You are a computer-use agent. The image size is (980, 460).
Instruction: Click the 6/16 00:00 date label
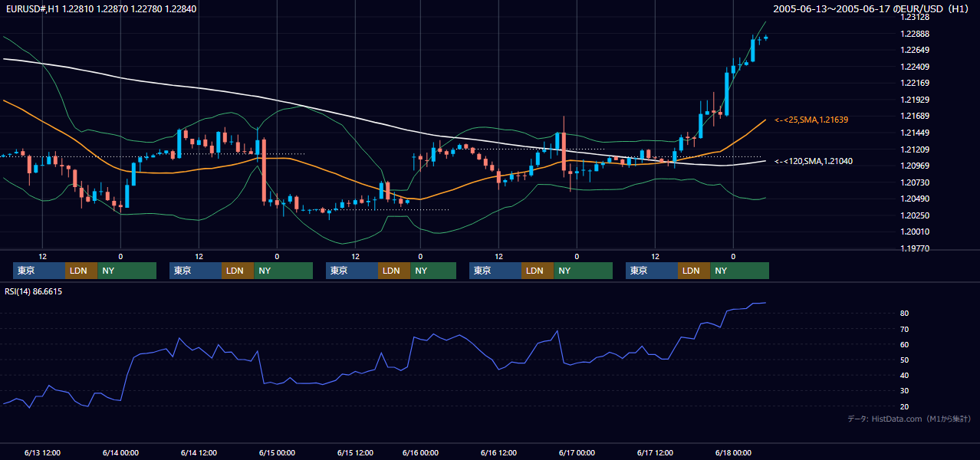[x=420, y=452]
